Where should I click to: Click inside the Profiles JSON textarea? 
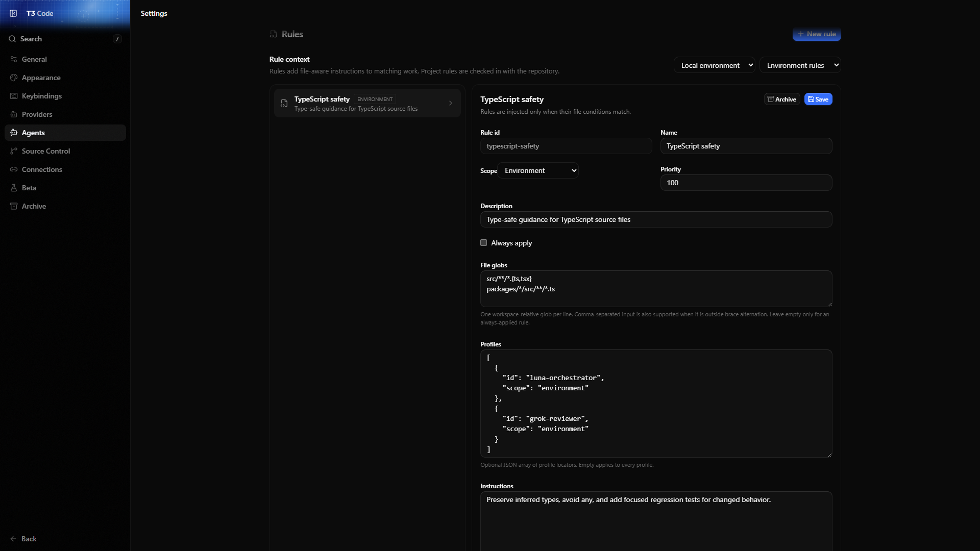pos(656,404)
